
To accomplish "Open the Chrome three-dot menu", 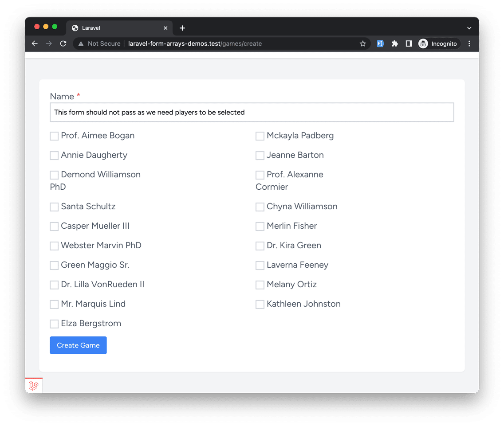I will click(x=469, y=43).
